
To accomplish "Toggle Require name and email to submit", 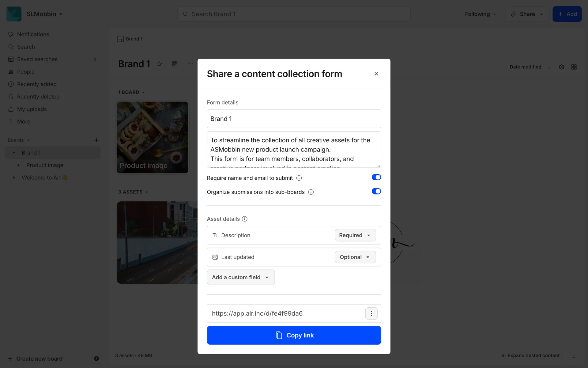I will pos(376,177).
